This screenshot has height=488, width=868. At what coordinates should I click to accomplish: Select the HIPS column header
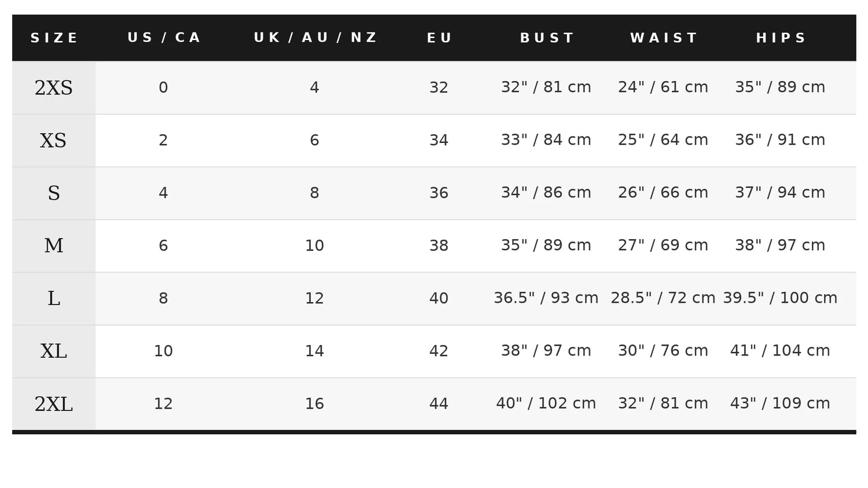coord(781,38)
